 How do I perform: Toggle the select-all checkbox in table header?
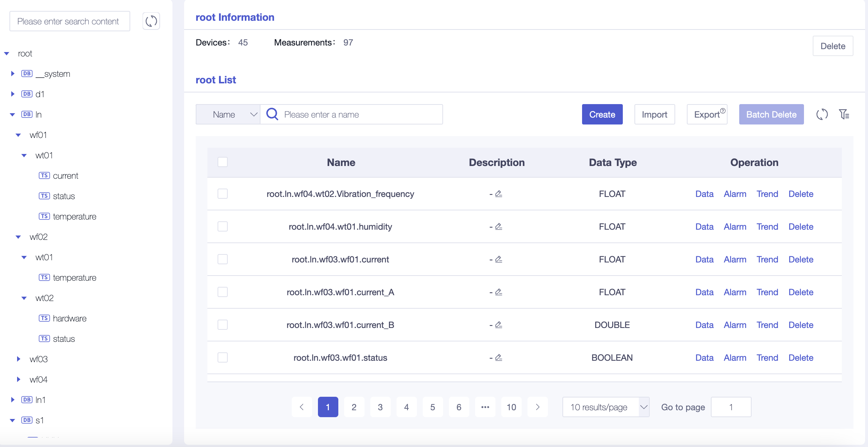223,162
